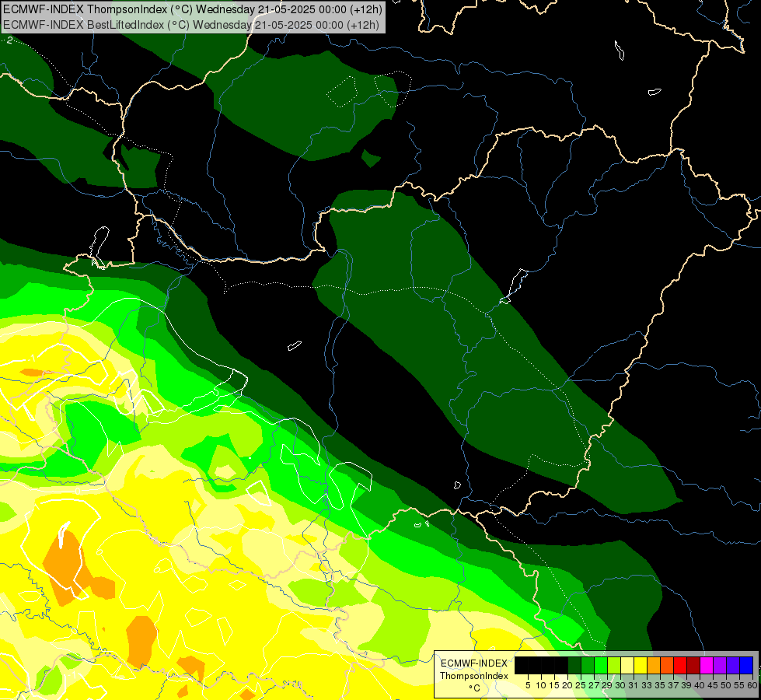Click the indigo 50–55 legend swatch

(x=733, y=665)
